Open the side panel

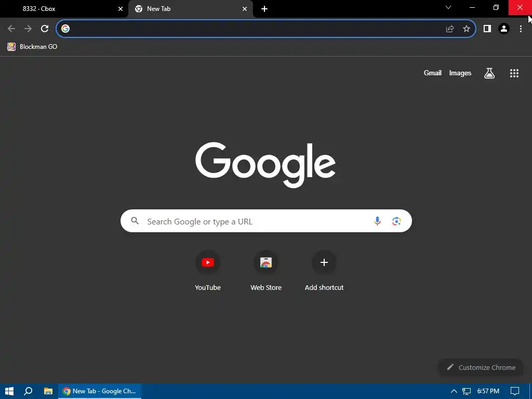click(487, 29)
